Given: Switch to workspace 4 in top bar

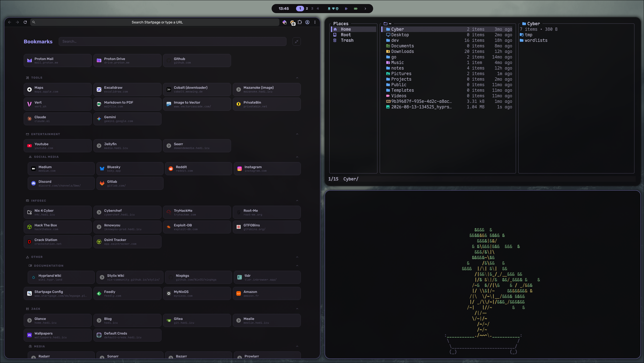Looking at the screenshot, I should [318, 9].
